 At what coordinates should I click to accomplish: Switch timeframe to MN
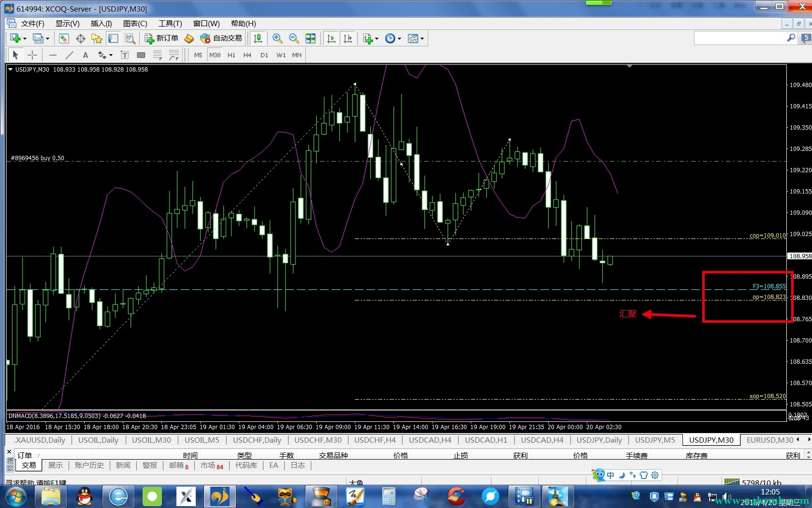coord(297,55)
